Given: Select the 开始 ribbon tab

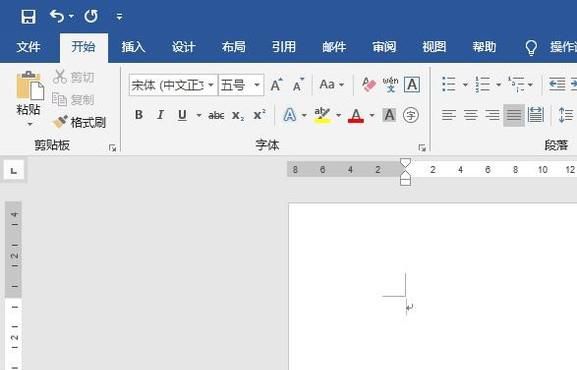Looking at the screenshot, I should (84, 47).
